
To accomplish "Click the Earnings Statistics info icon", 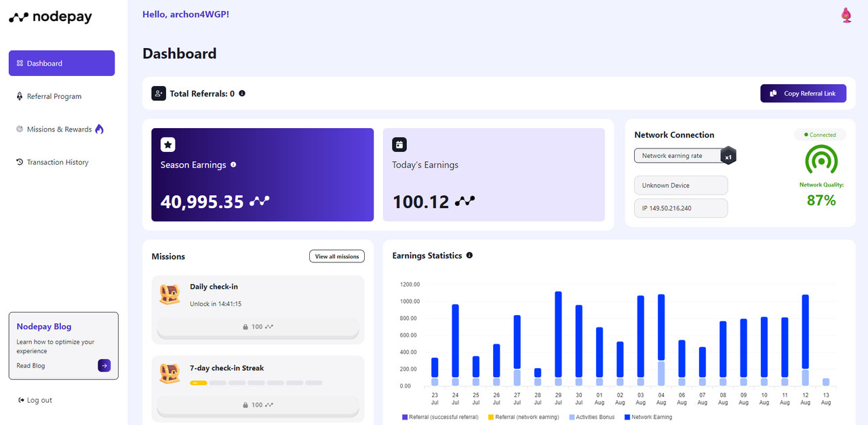I will coord(469,256).
